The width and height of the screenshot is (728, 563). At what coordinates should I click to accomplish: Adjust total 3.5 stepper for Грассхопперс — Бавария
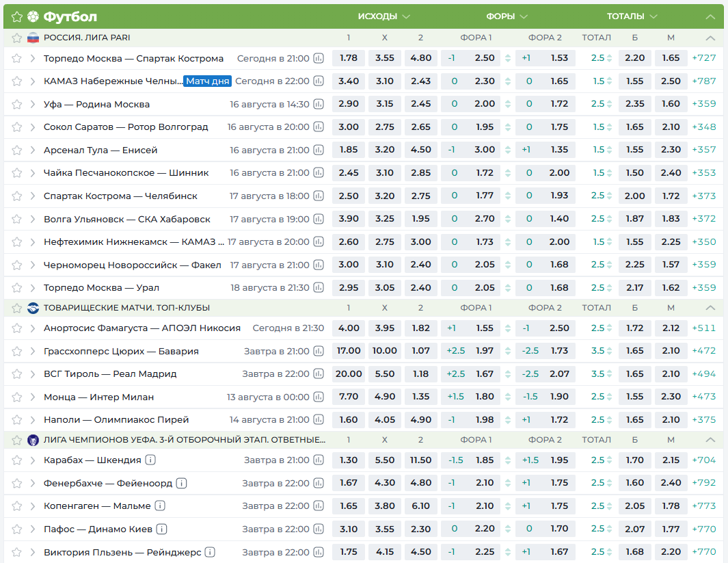609,351
